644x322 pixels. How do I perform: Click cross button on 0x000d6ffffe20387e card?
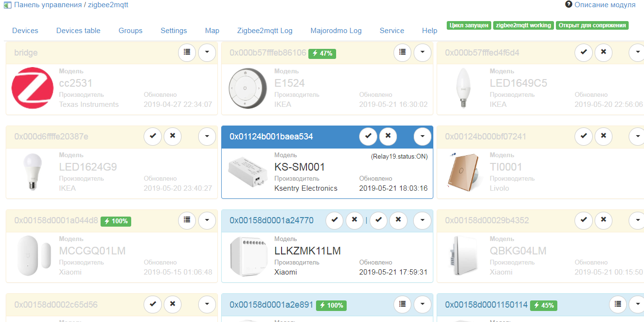[172, 136]
